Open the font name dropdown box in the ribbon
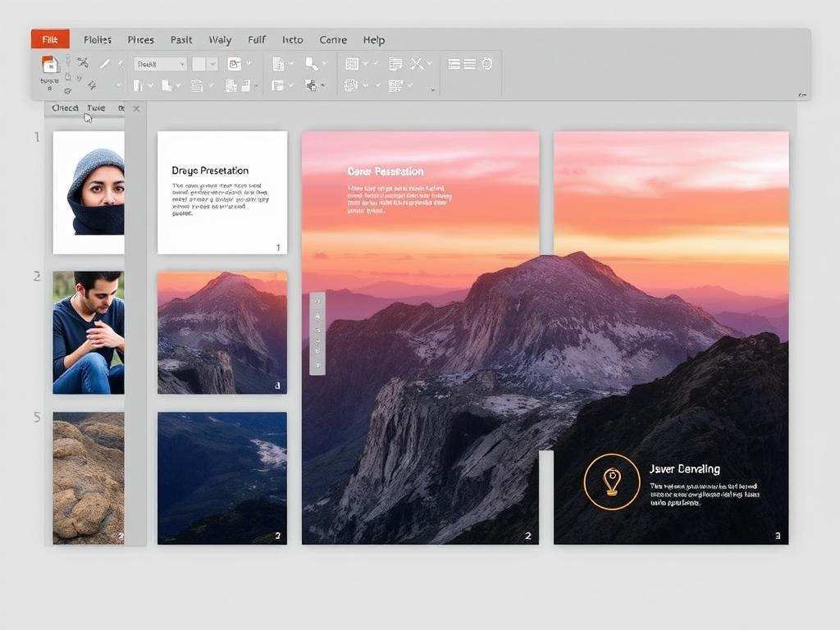Screen dimensions: 840x630 tap(160, 64)
